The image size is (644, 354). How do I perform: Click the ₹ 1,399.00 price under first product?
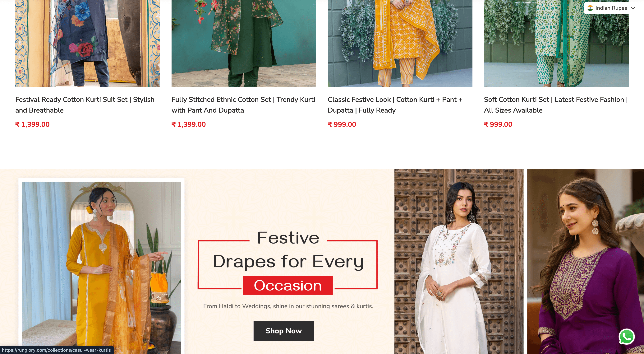tap(32, 124)
